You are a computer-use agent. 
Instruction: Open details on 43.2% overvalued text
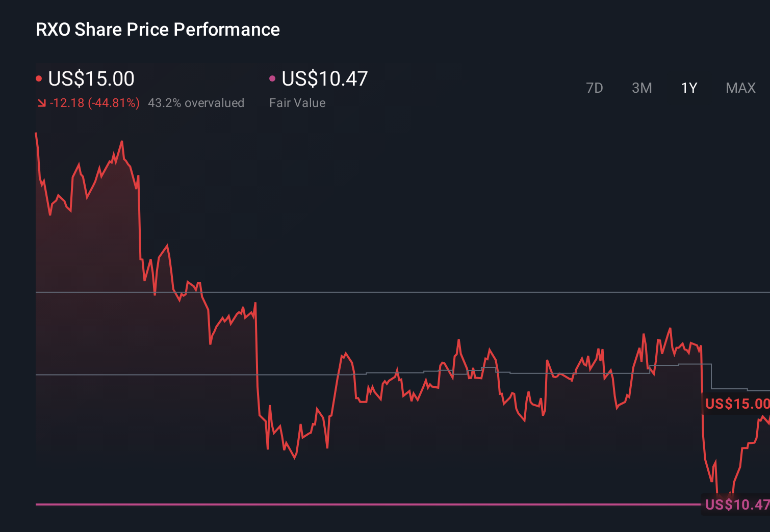(196, 102)
